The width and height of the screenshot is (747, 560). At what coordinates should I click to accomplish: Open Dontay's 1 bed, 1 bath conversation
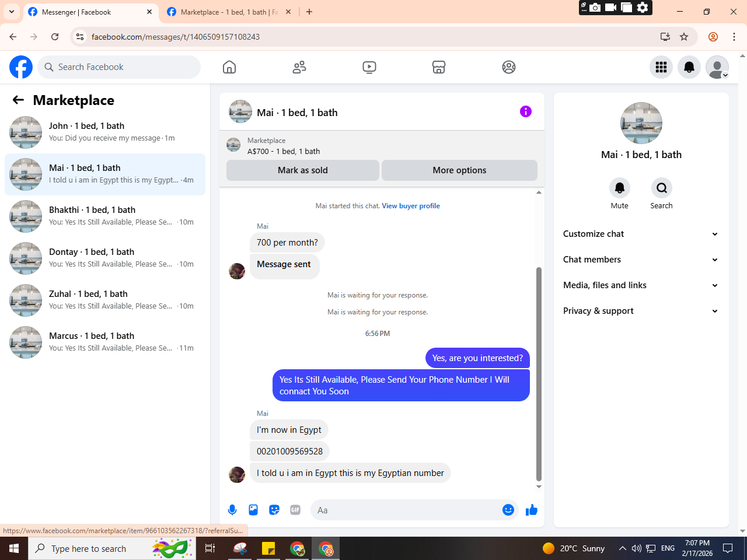click(105, 258)
